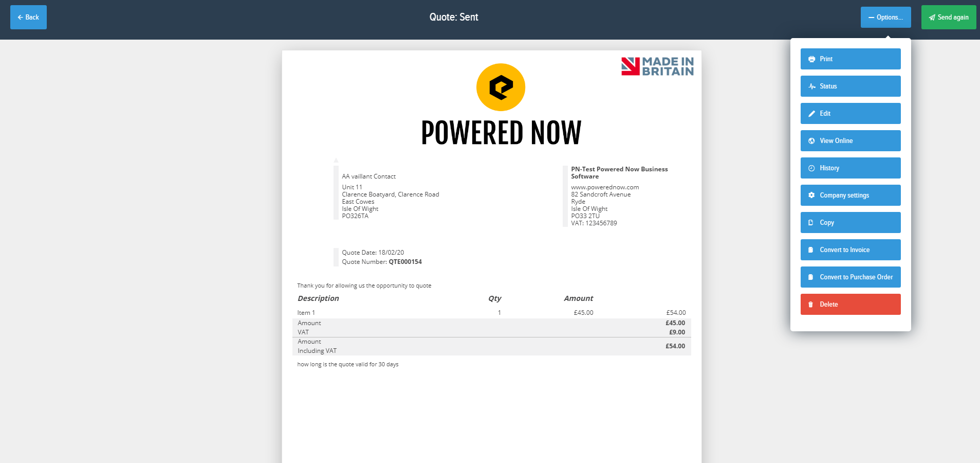Image resolution: width=980 pixels, height=463 pixels.
Task: Click the www.powerednow.com website text
Action: click(605, 187)
